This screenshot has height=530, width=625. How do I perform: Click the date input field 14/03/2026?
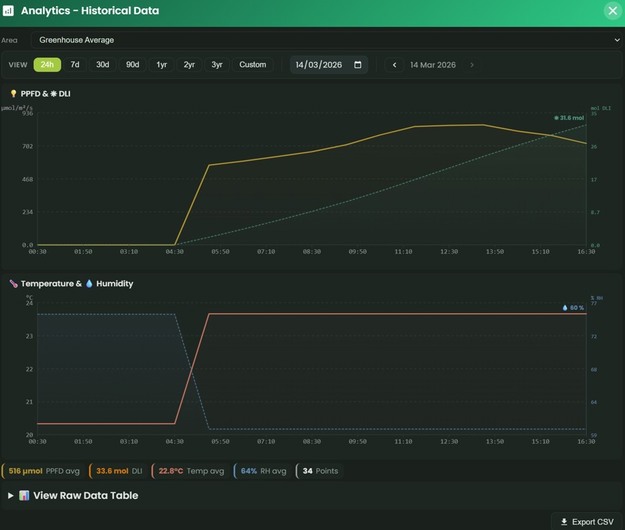coord(322,65)
